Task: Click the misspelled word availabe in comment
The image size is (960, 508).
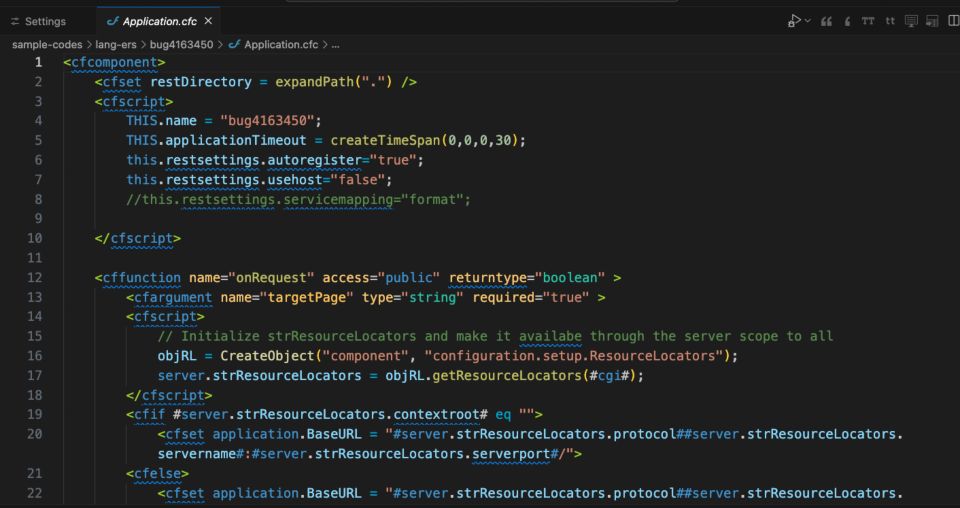Action: point(550,336)
